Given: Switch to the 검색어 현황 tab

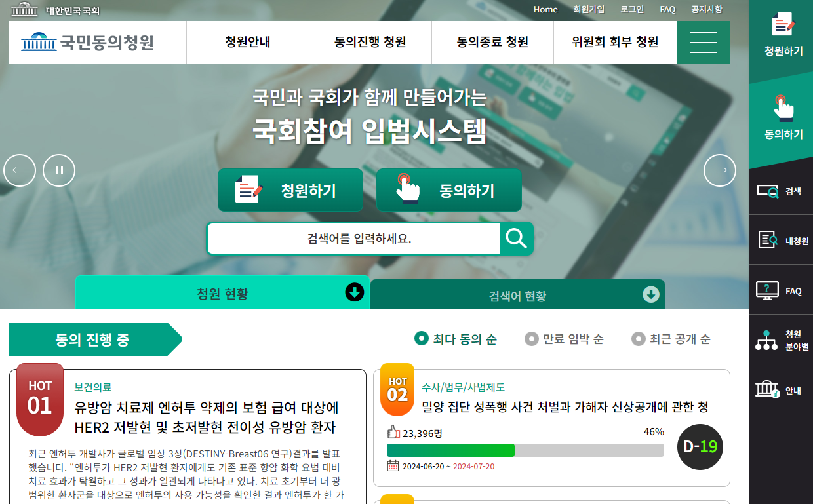Looking at the screenshot, I should 517,295.
